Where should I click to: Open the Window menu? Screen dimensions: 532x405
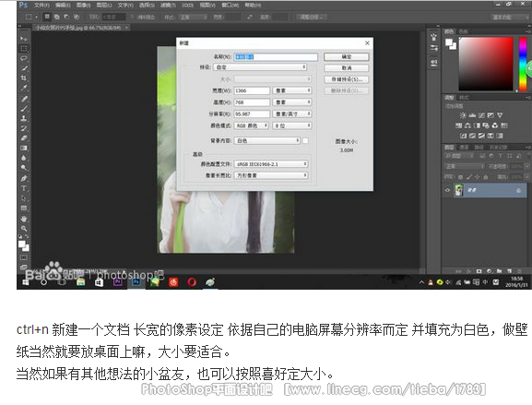[x=230, y=6]
